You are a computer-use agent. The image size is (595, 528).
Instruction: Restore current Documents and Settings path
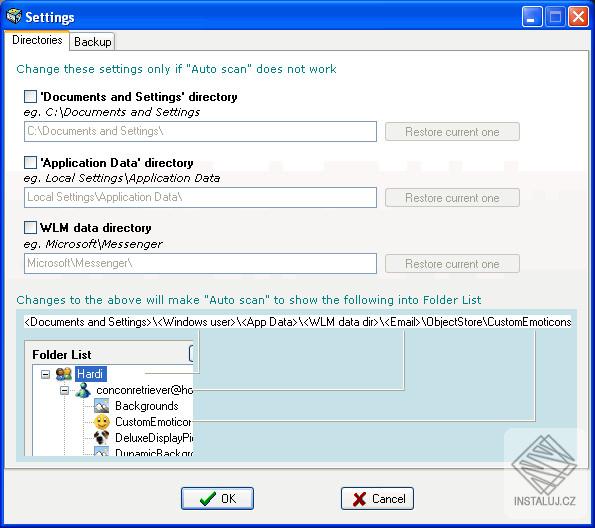click(452, 132)
